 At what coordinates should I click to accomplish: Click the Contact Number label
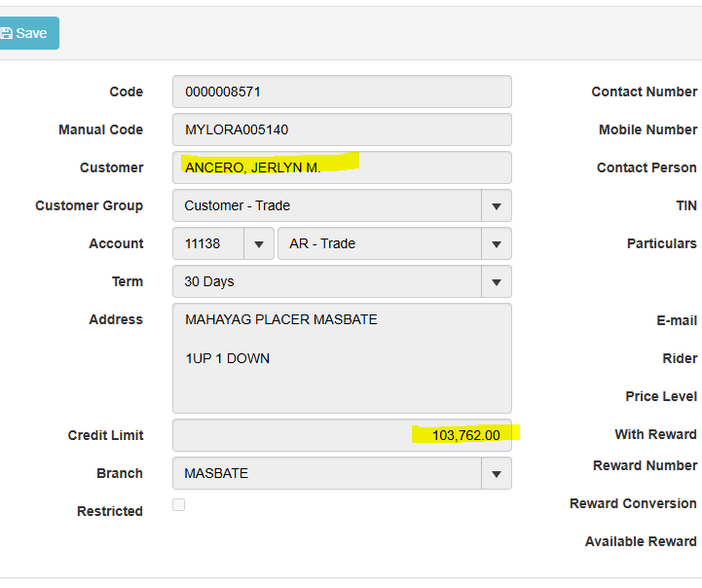click(644, 92)
